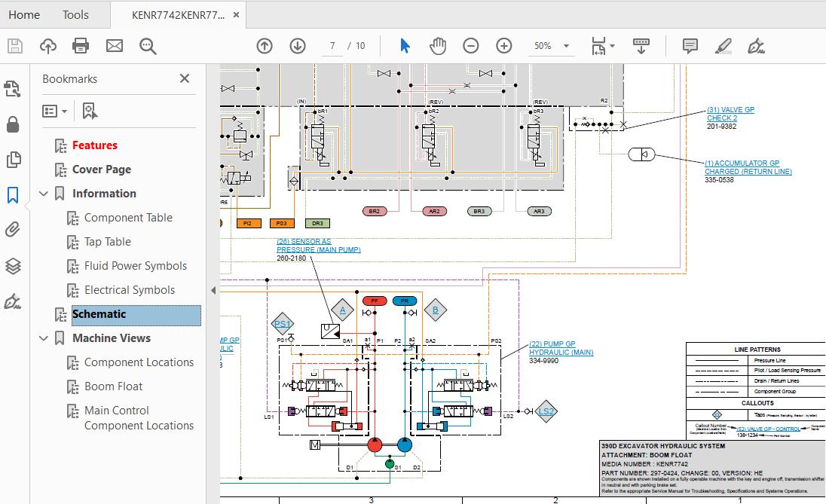826x504 pixels.
Task: Open the Electrical Symbols bookmark
Action: 130,290
